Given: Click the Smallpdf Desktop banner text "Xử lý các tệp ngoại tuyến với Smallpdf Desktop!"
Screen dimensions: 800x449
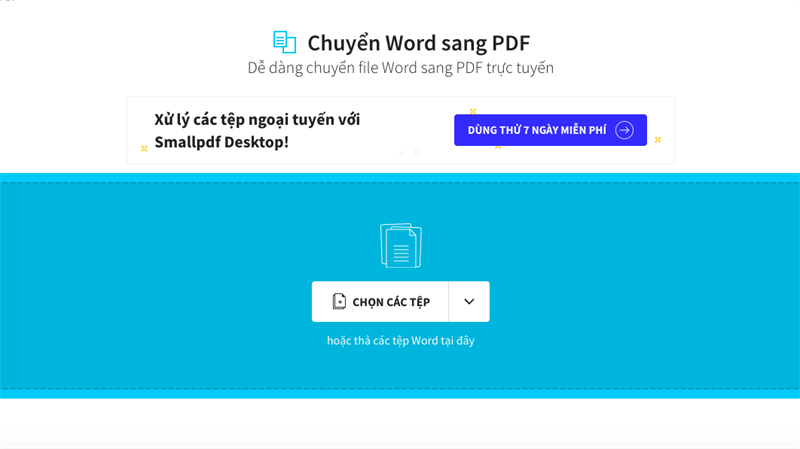Looking at the screenshot, I should pyautogui.click(x=257, y=131).
